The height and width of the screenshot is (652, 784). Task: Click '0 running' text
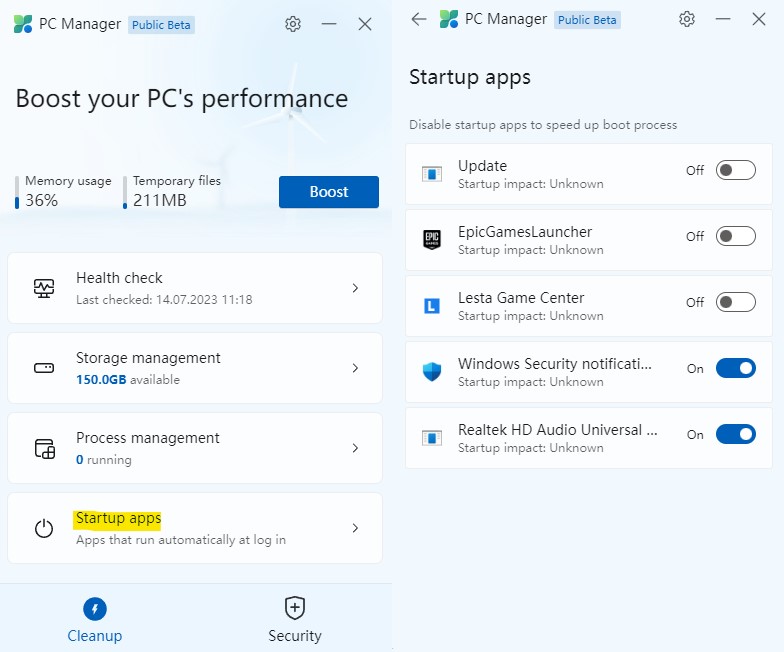click(104, 460)
